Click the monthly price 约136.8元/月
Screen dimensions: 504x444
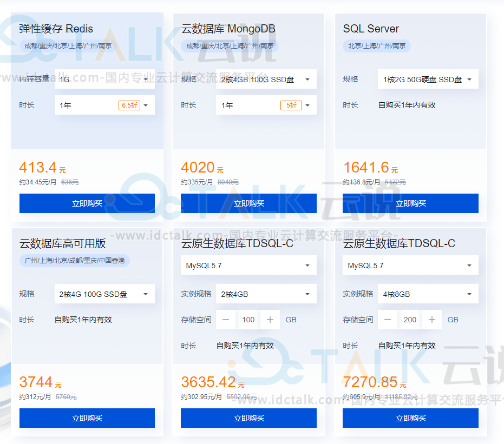click(361, 182)
